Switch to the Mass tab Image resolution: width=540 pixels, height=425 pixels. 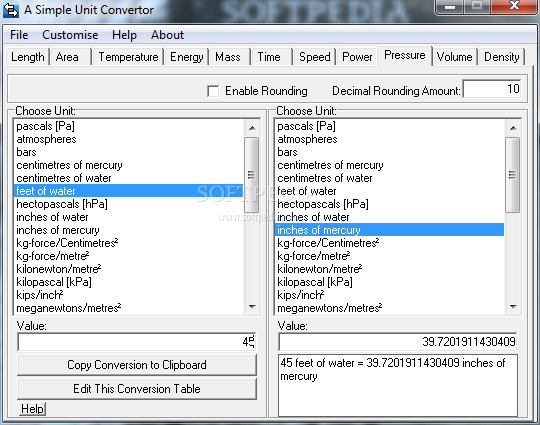229,57
